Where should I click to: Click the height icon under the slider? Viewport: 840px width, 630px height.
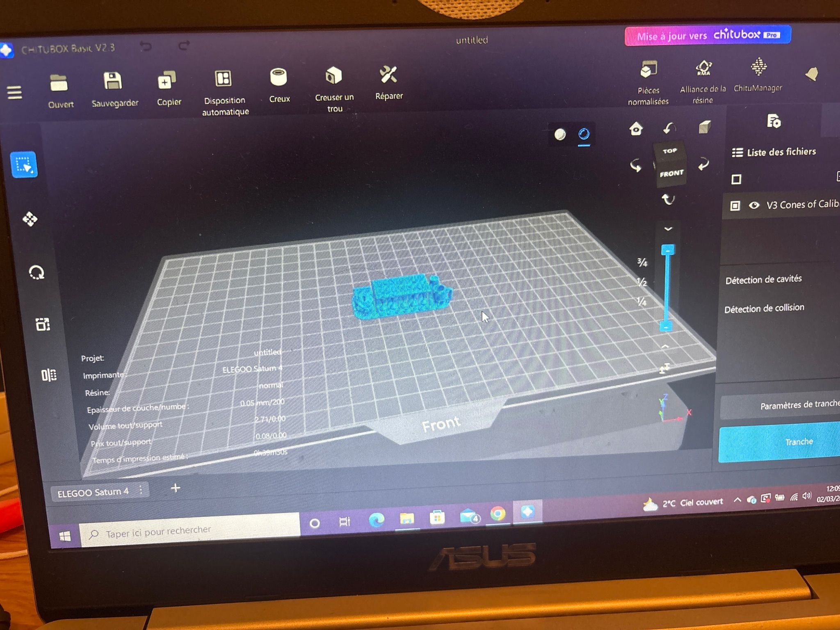(x=664, y=368)
